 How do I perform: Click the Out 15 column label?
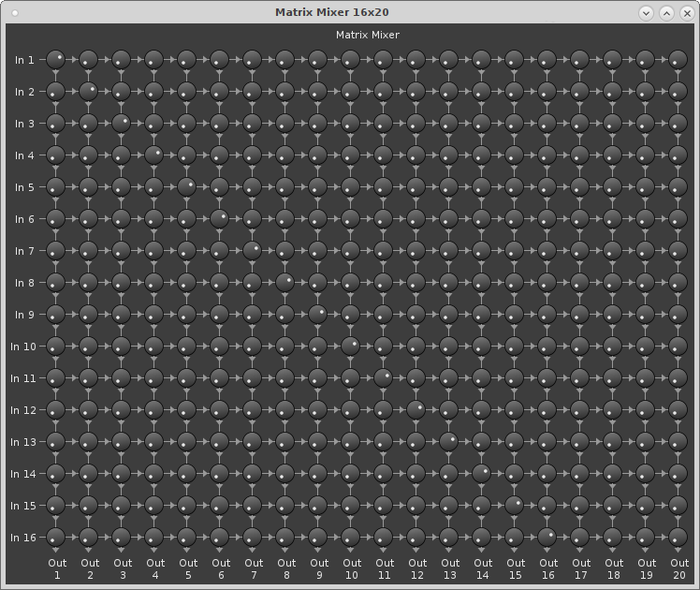(x=516, y=568)
